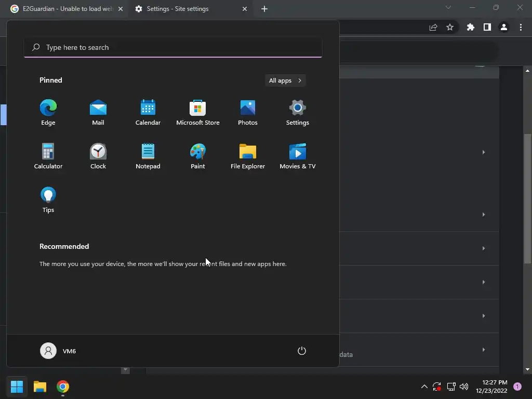
Task: Open Chrome Extensions puzzle icon
Action: 470,27
